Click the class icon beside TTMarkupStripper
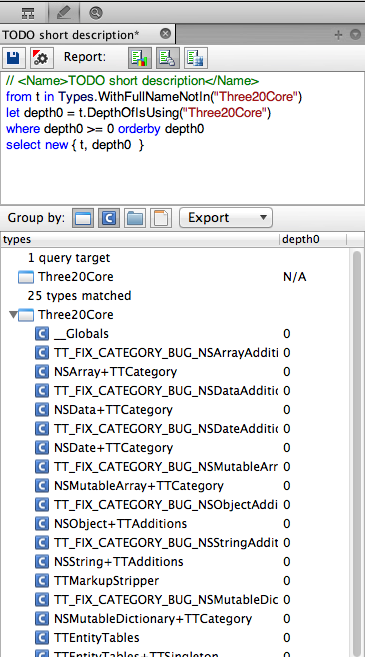Image resolution: width=365 pixels, height=657 pixels. [41, 581]
